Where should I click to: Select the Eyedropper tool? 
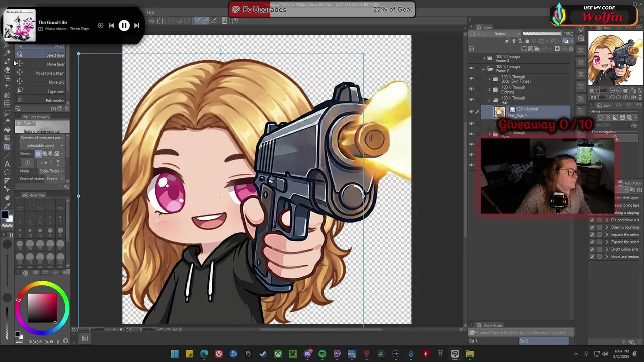[7, 205]
